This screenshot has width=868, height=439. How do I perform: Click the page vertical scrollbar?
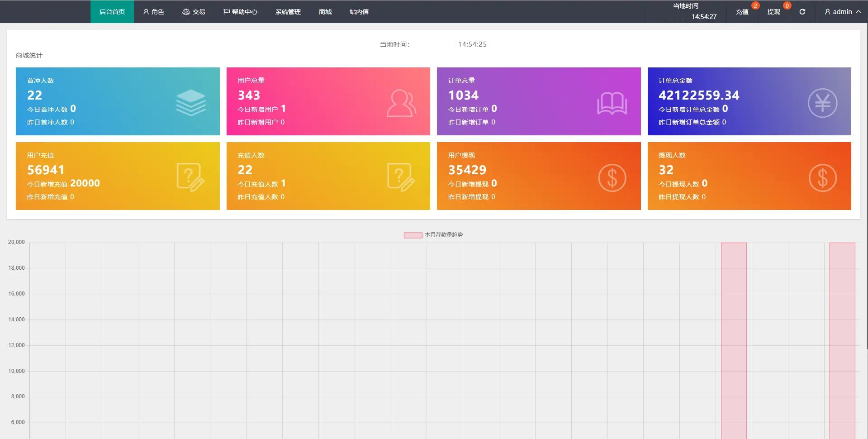866,186
